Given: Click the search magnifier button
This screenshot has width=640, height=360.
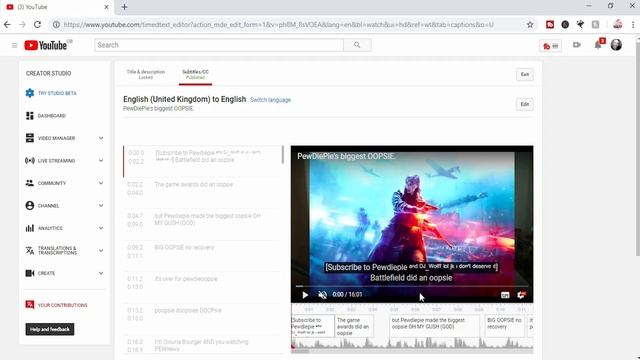Looking at the screenshot, I should pyautogui.click(x=357, y=45).
